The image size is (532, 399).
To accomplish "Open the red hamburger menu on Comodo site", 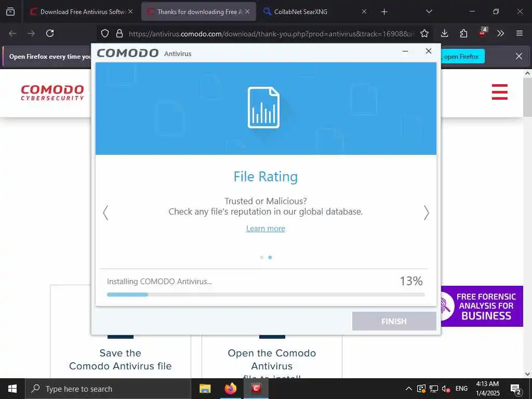I will 500,92.
